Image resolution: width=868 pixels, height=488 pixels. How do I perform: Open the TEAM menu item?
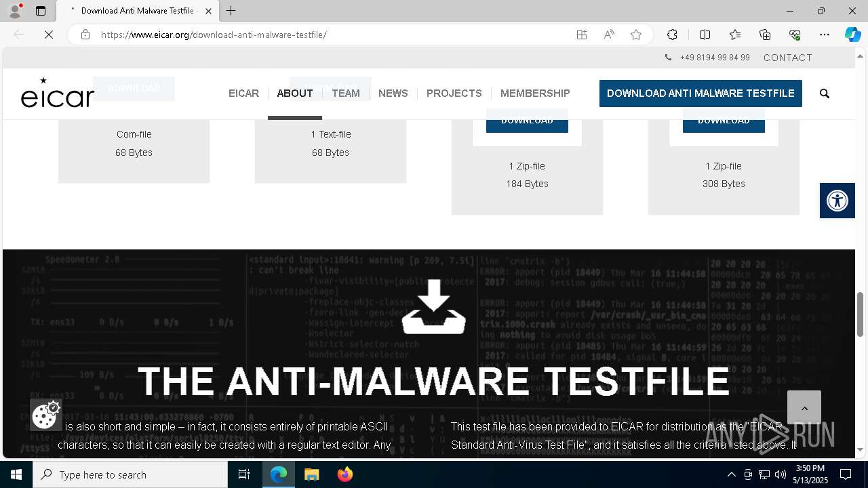pyautogui.click(x=346, y=94)
